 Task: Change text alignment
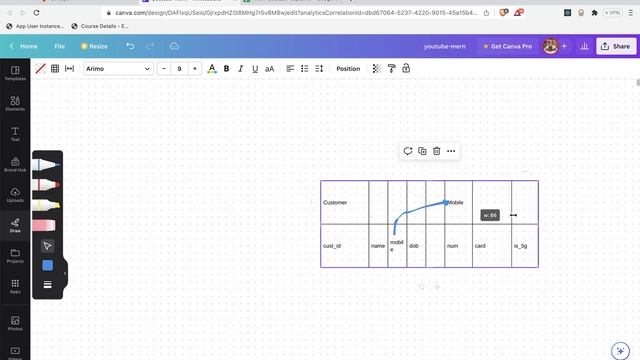pyautogui.click(x=290, y=69)
